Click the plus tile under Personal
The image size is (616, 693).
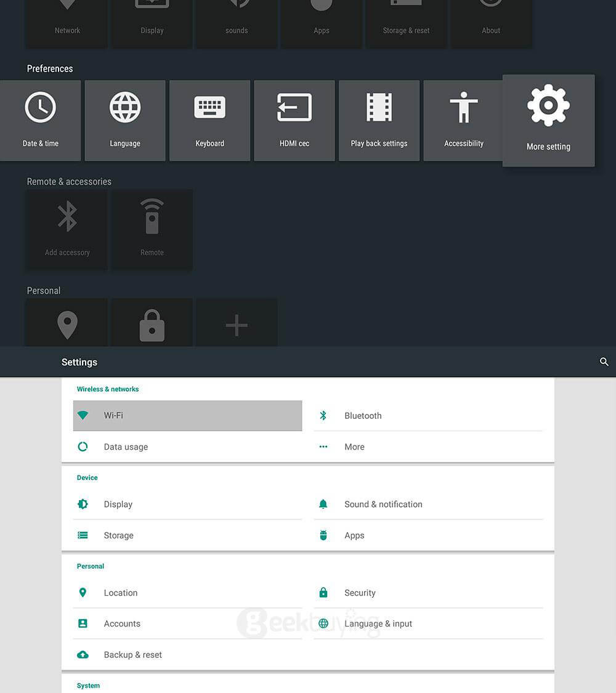(237, 324)
